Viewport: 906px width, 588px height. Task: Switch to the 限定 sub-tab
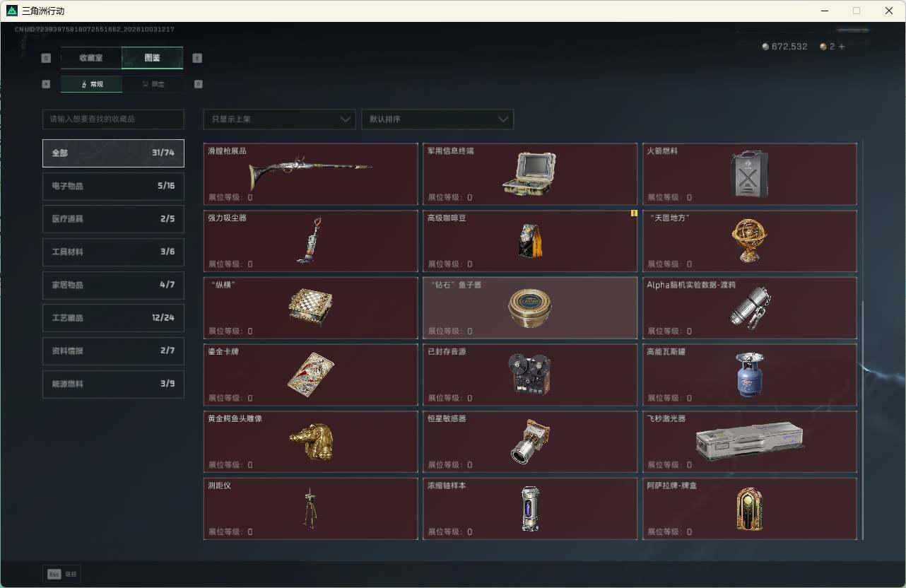point(153,84)
